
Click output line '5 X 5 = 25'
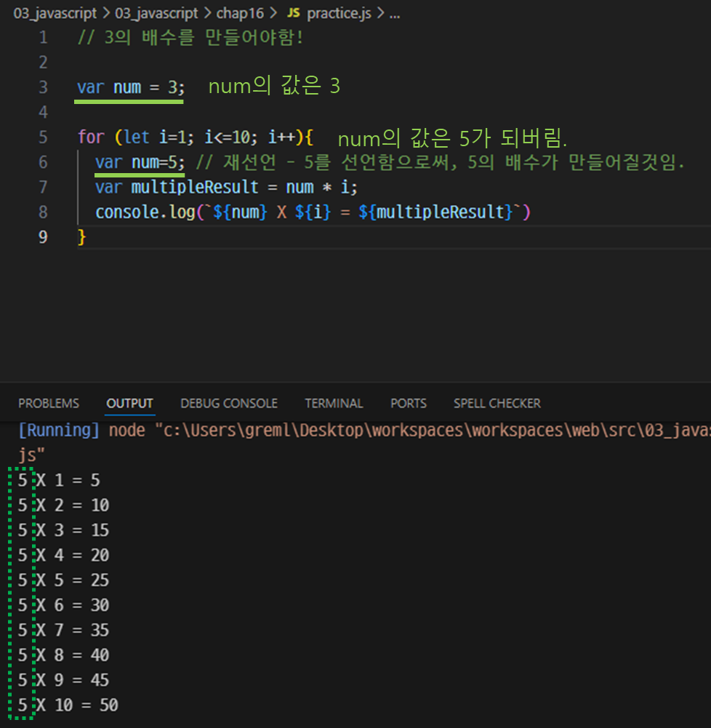(63, 580)
